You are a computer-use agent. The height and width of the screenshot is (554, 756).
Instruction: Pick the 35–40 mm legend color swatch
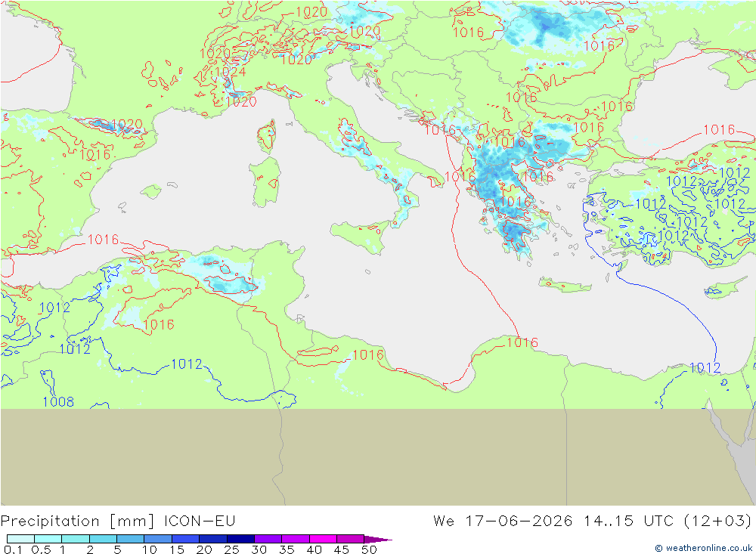coord(296,539)
